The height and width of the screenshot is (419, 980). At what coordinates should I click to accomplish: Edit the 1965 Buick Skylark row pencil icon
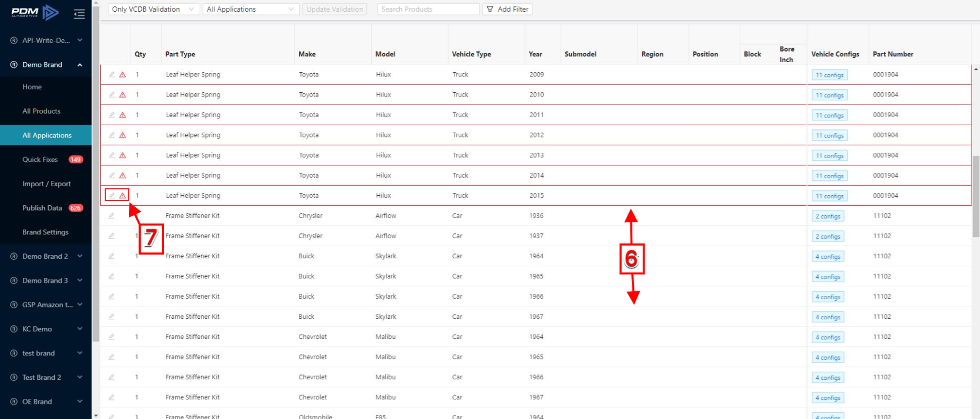pyautogui.click(x=111, y=276)
